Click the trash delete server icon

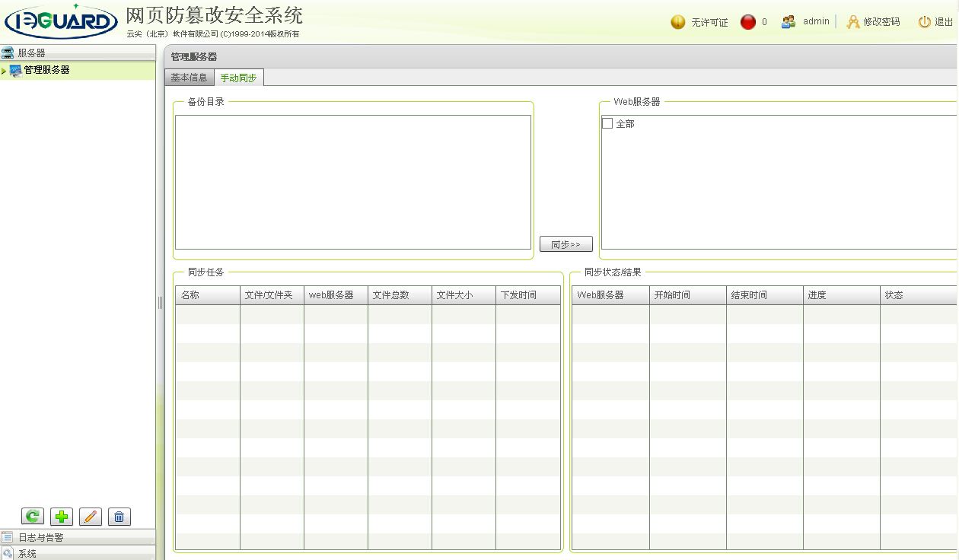tap(119, 517)
